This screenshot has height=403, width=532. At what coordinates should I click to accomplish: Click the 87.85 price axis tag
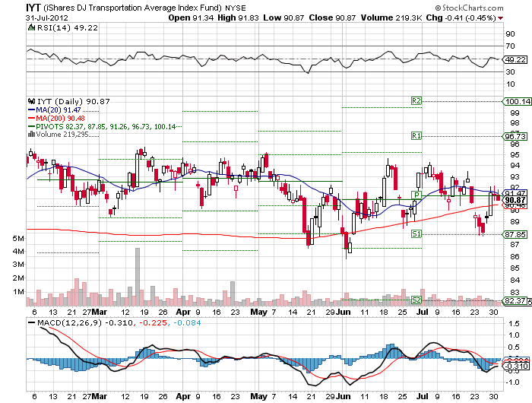point(515,234)
